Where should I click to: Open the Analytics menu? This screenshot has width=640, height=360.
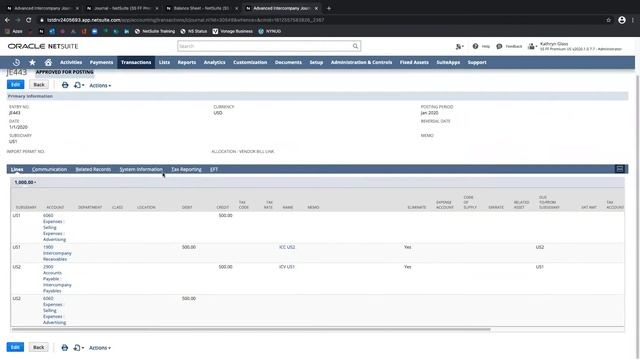point(214,62)
